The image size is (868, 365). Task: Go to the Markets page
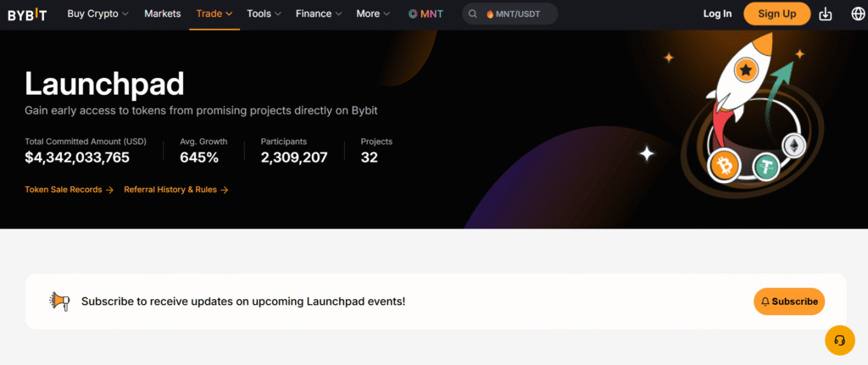point(162,14)
